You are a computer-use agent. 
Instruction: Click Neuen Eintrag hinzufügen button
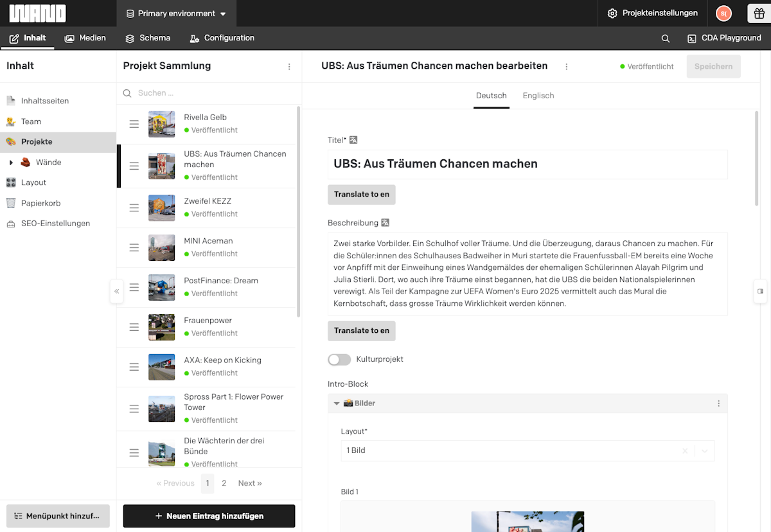pos(209,516)
